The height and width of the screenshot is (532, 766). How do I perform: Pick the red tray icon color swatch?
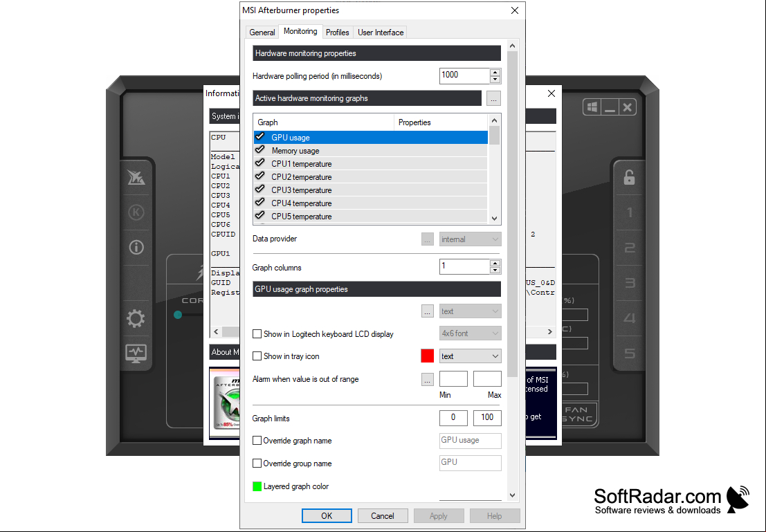pyautogui.click(x=427, y=356)
